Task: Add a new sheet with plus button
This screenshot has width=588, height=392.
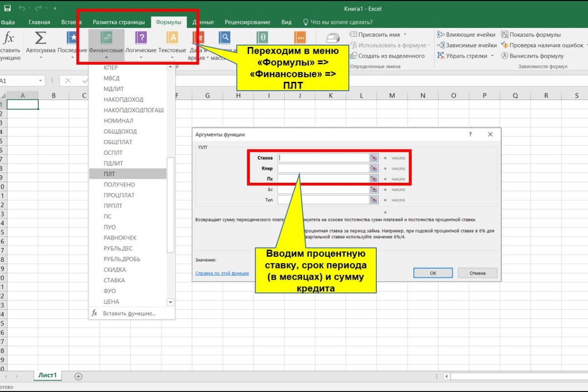Action: pyautogui.click(x=78, y=376)
